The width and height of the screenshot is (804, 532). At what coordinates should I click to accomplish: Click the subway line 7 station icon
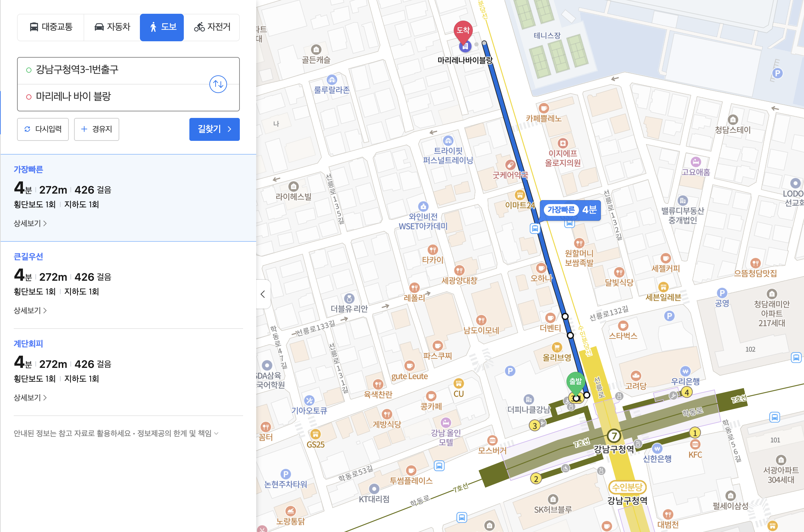pyautogui.click(x=613, y=435)
